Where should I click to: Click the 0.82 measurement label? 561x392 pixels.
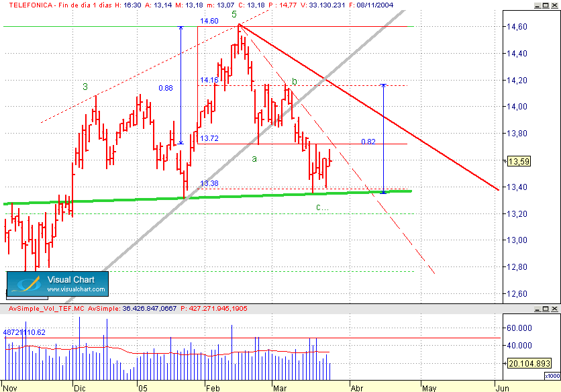point(368,142)
